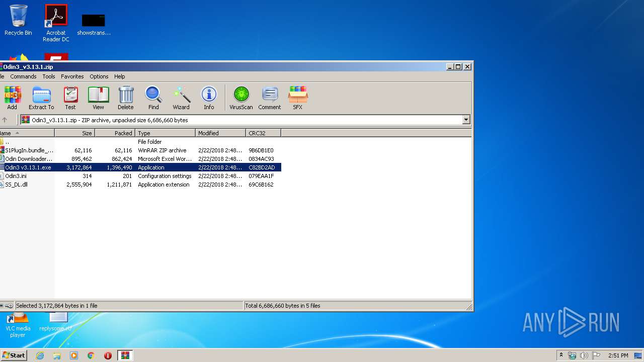The width and height of the screenshot is (644, 362).
Task: Go up one folder level arrow
Action: coord(5,120)
